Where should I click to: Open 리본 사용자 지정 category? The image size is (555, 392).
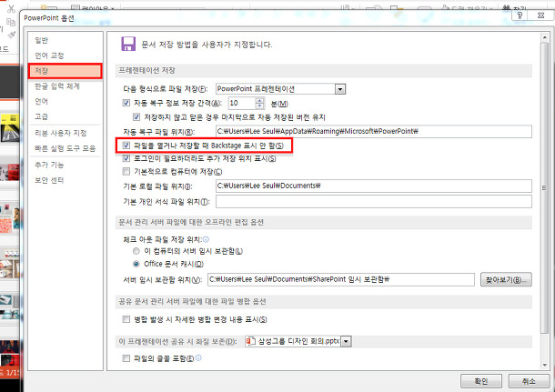coord(61,133)
